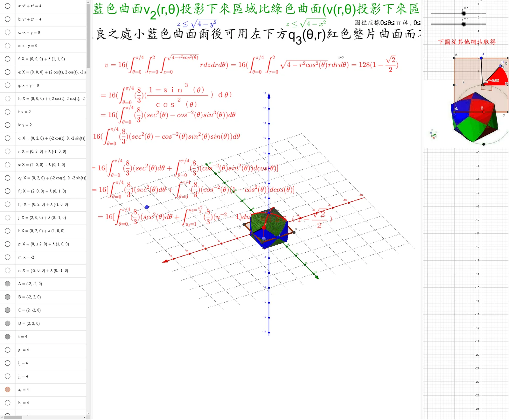The height and width of the screenshot is (420, 509).
Task: Click the algebra panel's horizontal scrollbar thumb
Action: tap(13, 417)
